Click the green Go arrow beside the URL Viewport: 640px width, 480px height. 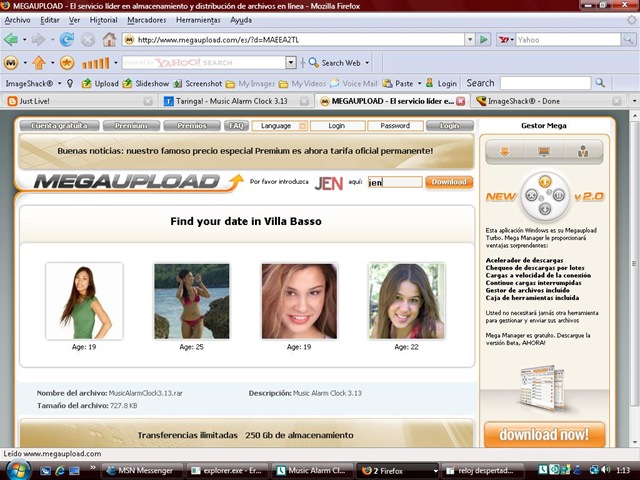pyautogui.click(x=484, y=40)
